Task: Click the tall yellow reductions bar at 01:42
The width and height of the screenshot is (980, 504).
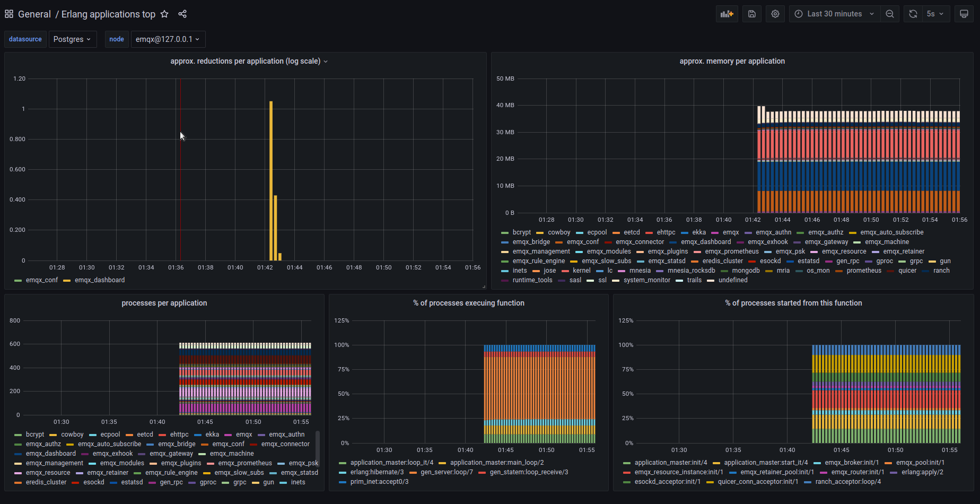Action: tap(271, 180)
